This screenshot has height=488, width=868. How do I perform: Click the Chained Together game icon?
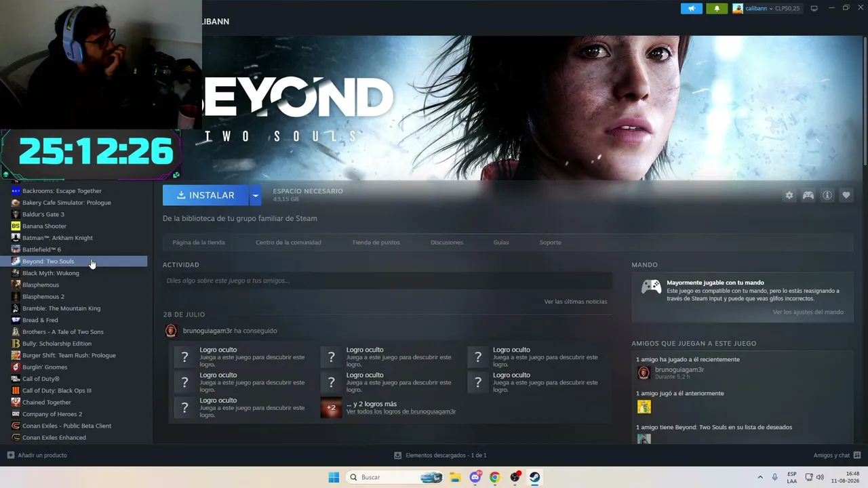point(16,402)
